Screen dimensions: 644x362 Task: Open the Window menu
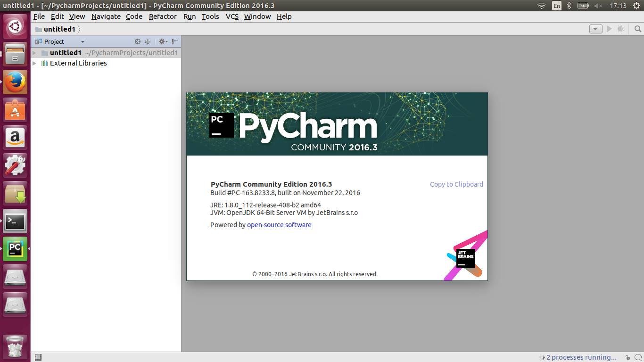click(x=257, y=16)
